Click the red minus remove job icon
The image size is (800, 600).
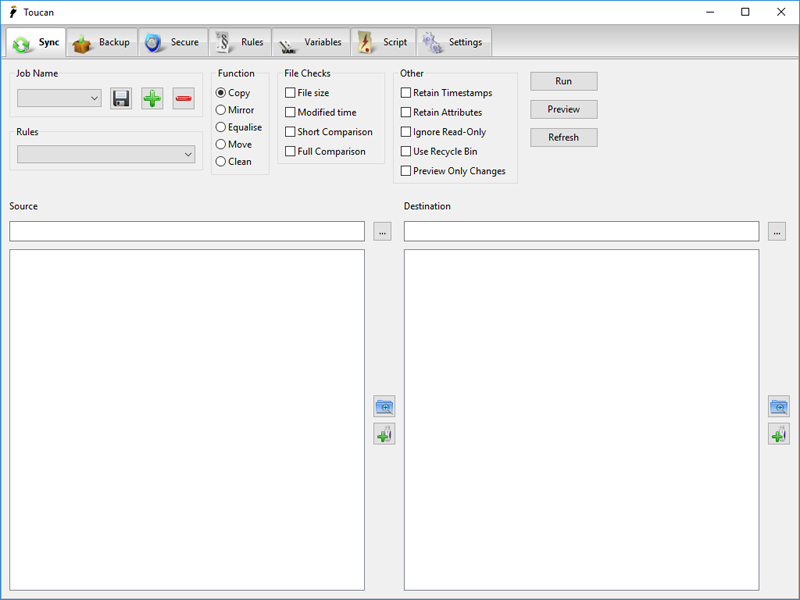click(183, 98)
